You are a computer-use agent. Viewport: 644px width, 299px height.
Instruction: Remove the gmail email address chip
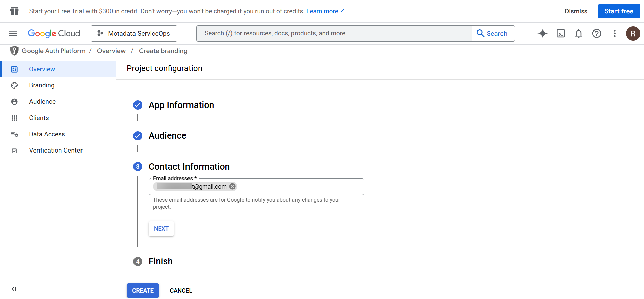[232, 186]
